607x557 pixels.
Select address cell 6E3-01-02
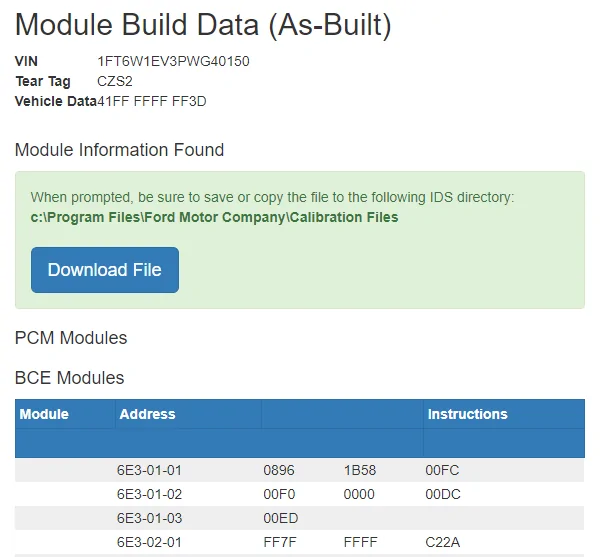150,494
